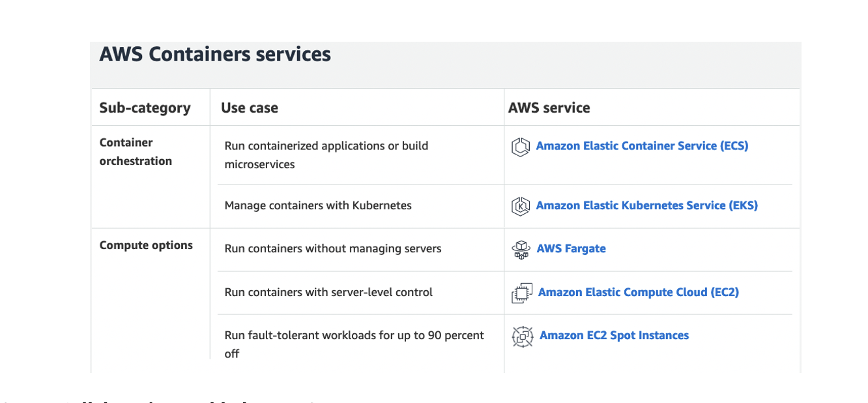Click the "AWS service" column header
This screenshot has width=868, height=403.
click(x=549, y=108)
